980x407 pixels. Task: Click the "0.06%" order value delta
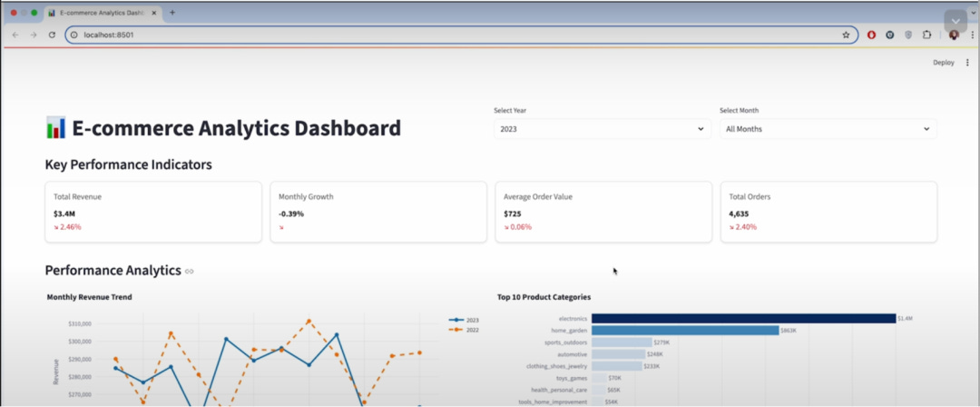click(x=521, y=227)
